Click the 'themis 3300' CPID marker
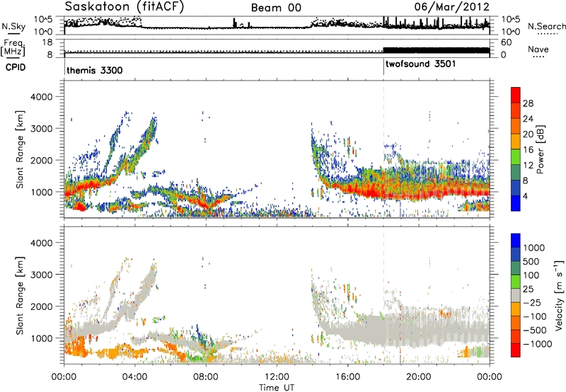Screen dimensions: 566x392 [x=95, y=70]
